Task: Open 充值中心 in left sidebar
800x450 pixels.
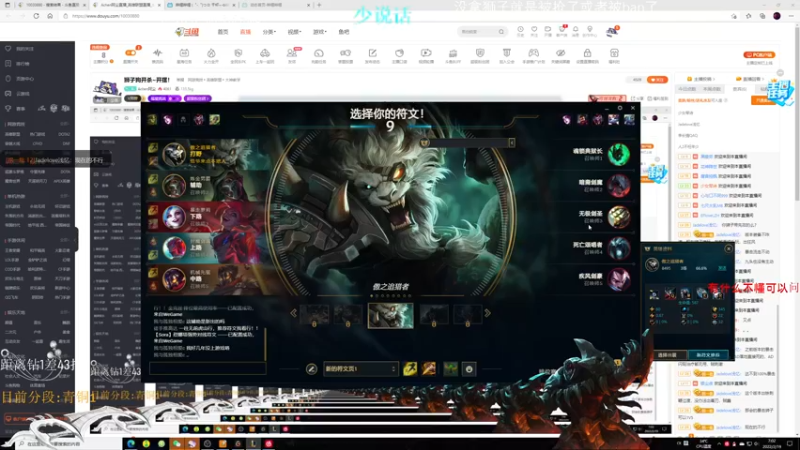Action: coord(24,79)
